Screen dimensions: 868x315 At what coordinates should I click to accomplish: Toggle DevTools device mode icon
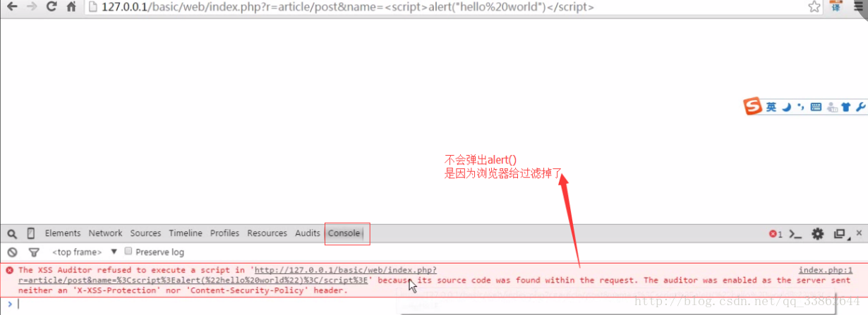point(31,233)
